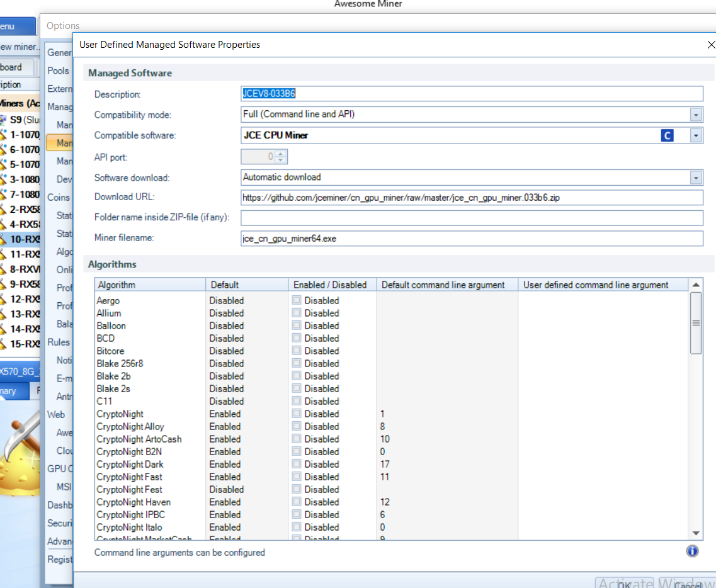716x588 pixels.
Task: Click the blue info icon
Action: [x=692, y=551]
